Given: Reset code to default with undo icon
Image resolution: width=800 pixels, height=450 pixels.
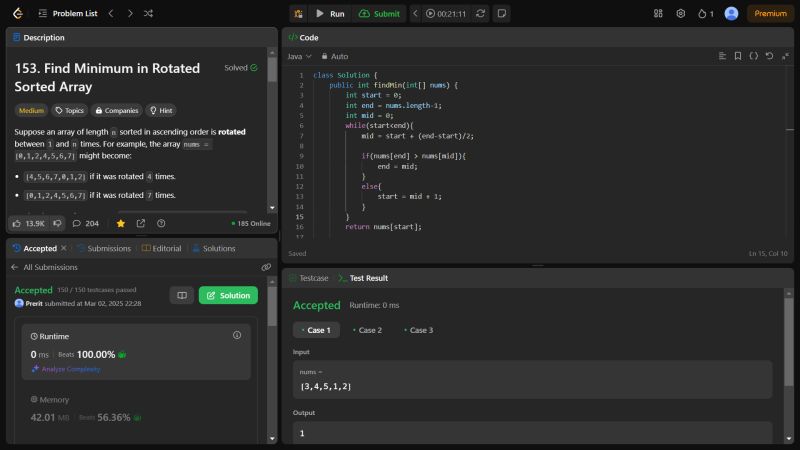Looking at the screenshot, I should click(x=769, y=56).
